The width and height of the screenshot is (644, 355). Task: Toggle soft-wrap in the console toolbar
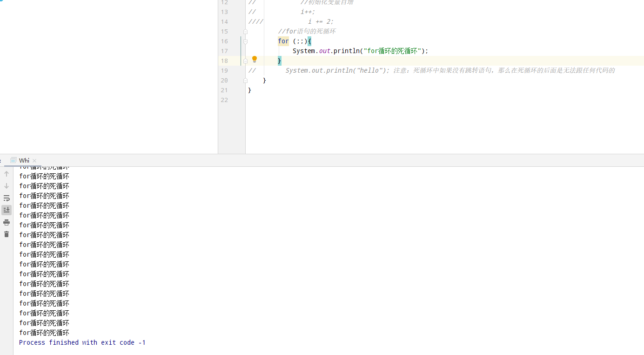pos(7,198)
